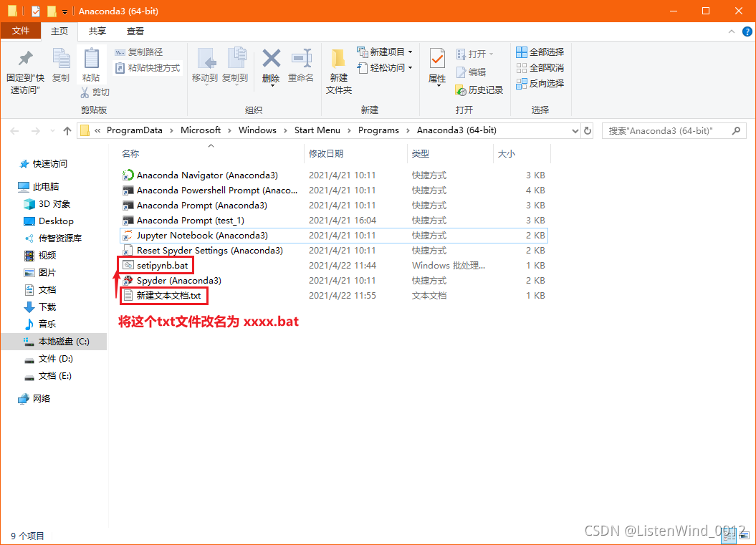Select Anaconda Powershell Prompt shortcut
756x545 pixels.
tap(334, 190)
